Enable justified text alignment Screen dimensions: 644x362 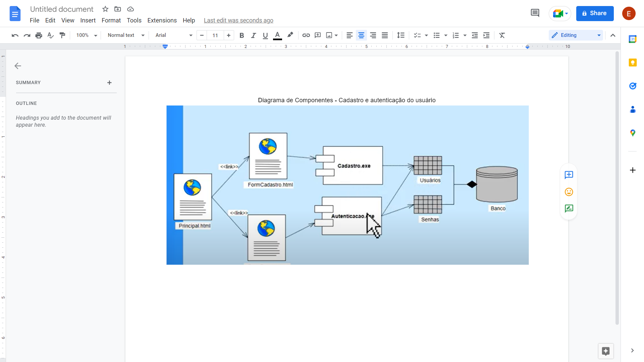385,35
